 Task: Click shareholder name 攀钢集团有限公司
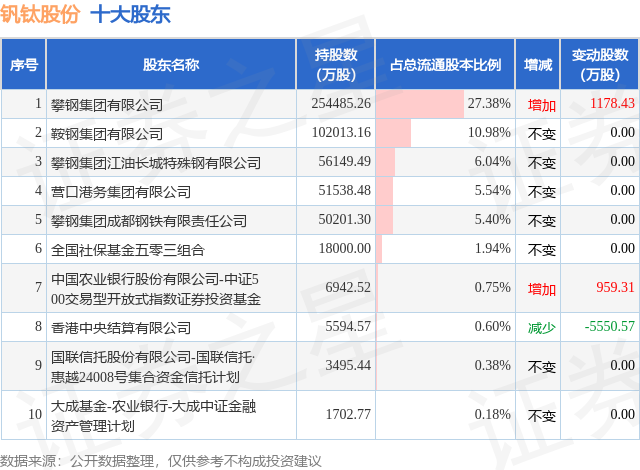107,105
